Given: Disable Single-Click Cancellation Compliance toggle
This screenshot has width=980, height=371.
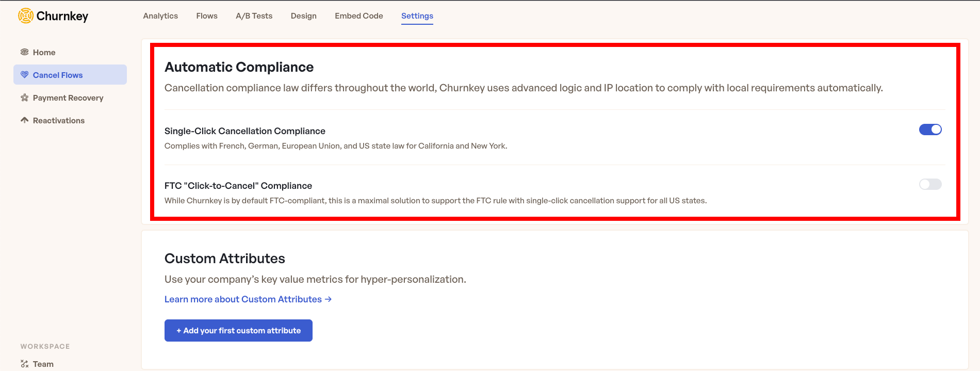Looking at the screenshot, I should (x=930, y=130).
